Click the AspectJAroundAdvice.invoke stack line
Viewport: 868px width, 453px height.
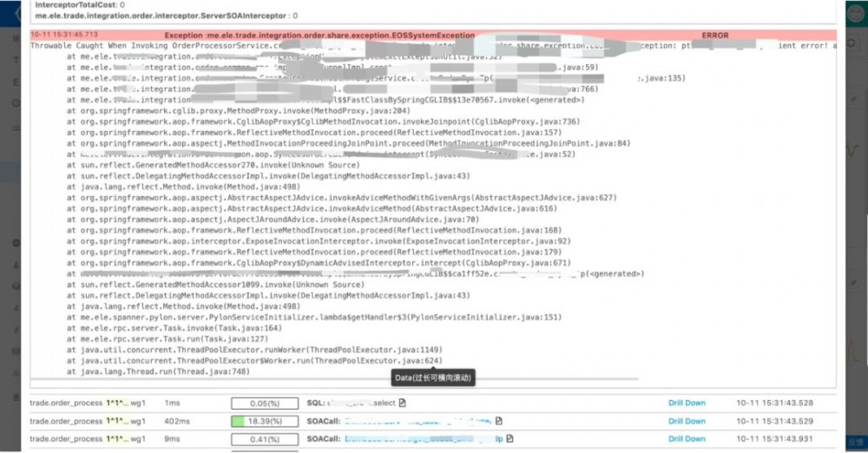273,220
